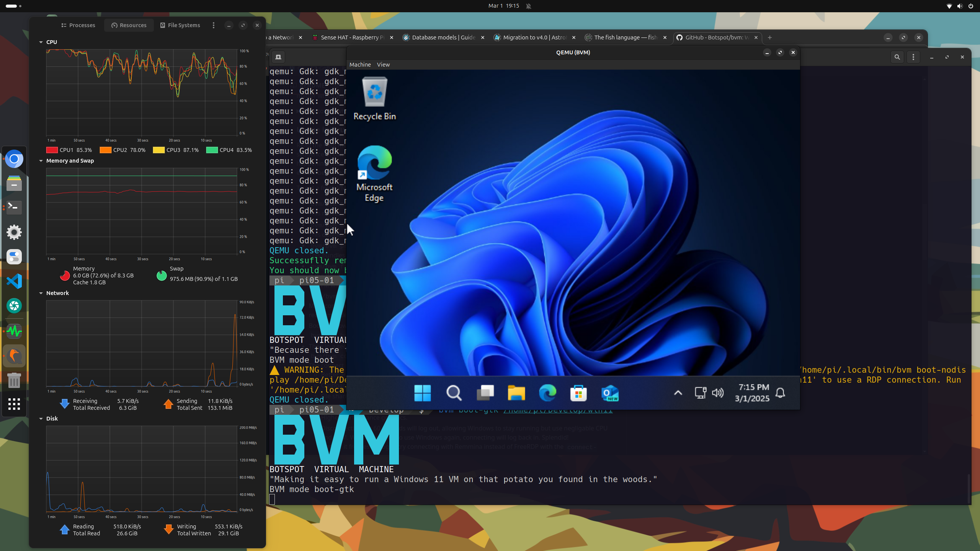Image resolution: width=980 pixels, height=551 pixels.
Task: Open Trash in the dock
Action: [14, 380]
